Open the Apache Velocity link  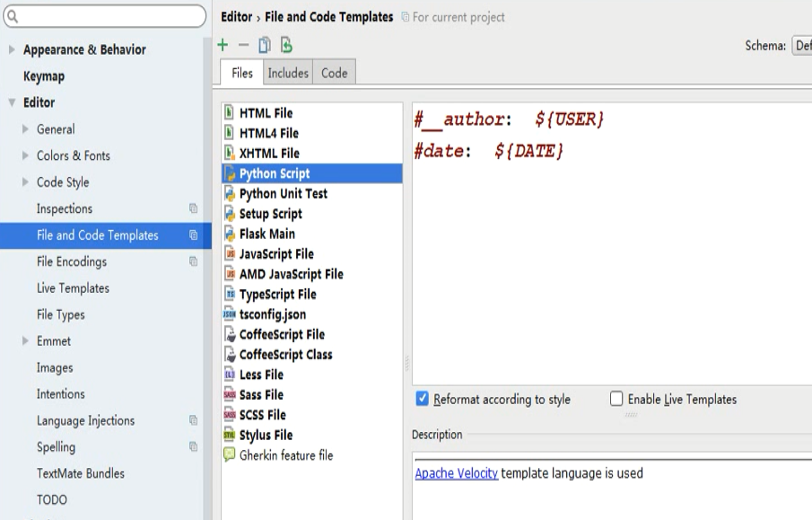click(x=456, y=473)
